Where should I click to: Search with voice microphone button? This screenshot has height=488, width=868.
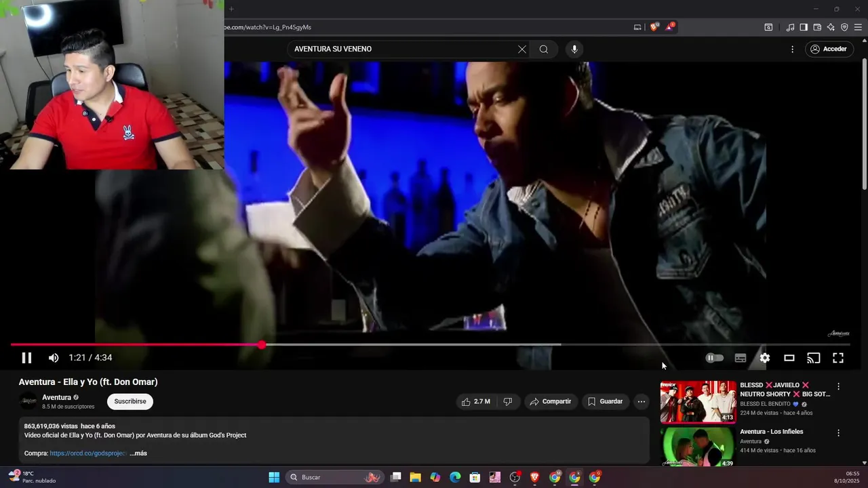574,49
